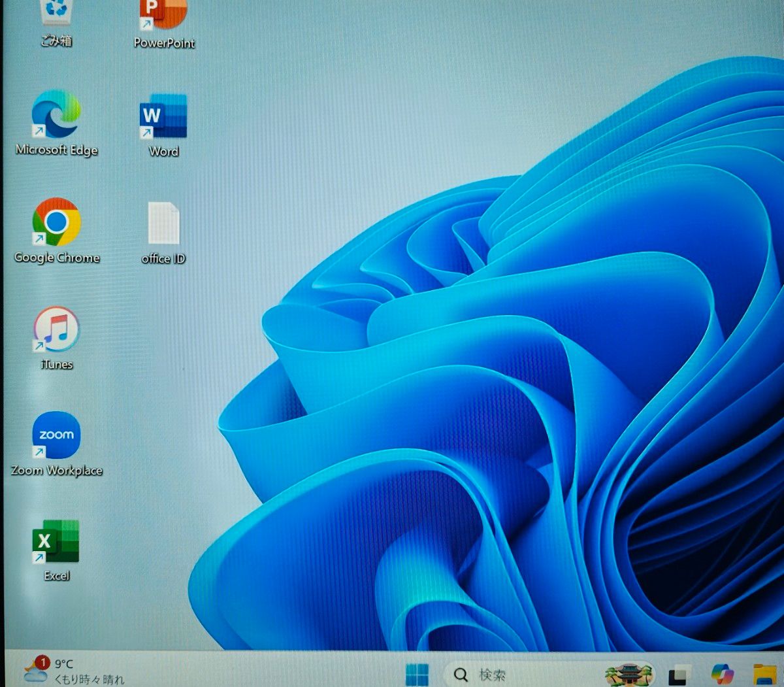The image size is (784, 687).
Task: Select the Word desktop shortcut
Action: 163,118
